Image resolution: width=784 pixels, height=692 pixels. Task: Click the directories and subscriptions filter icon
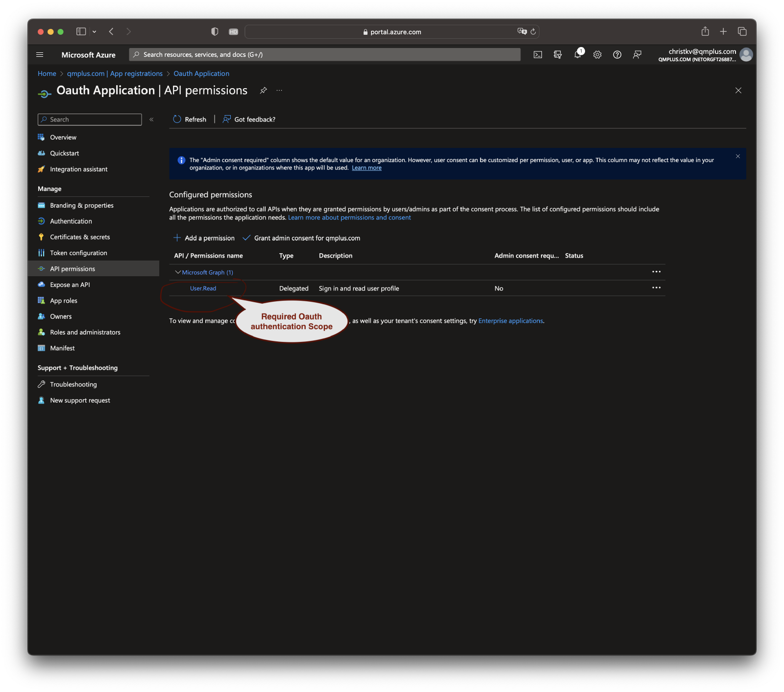558,55
